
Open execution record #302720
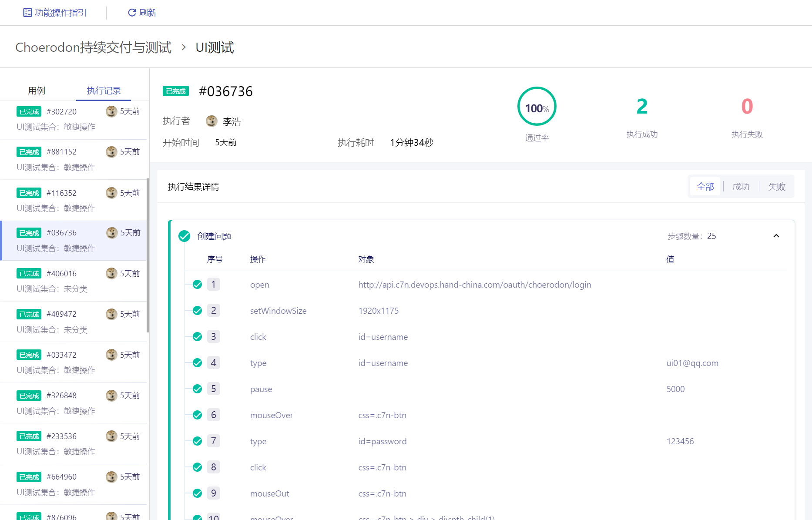[73, 119]
